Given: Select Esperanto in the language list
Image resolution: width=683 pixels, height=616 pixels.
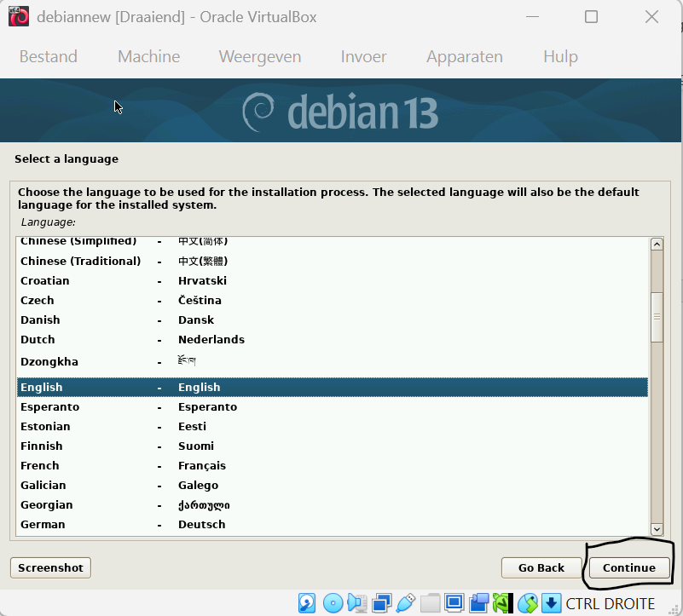Looking at the screenshot, I should pyautogui.click(x=333, y=407).
